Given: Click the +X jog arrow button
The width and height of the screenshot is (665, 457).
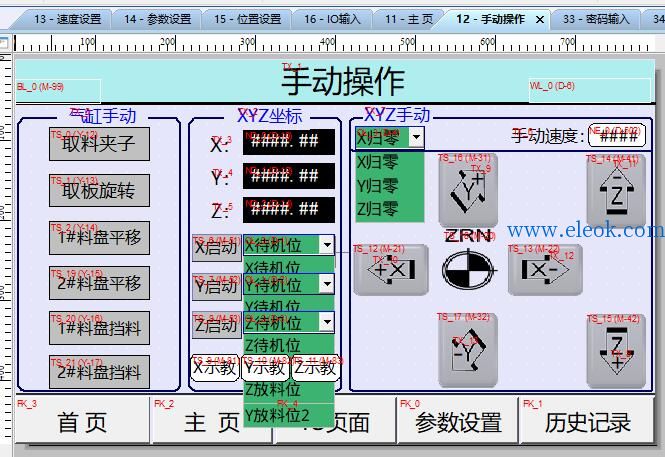Looking at the screenshot, I should coord(391,270).
